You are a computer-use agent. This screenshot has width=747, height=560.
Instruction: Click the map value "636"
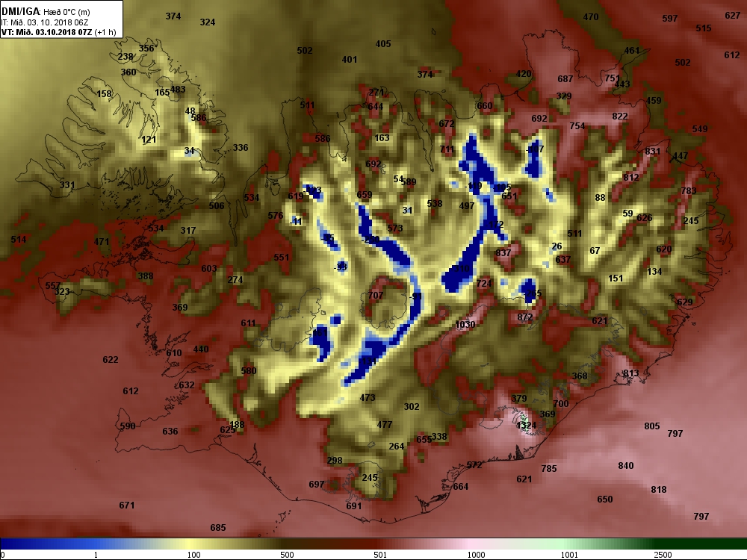(x=170, y=432)
